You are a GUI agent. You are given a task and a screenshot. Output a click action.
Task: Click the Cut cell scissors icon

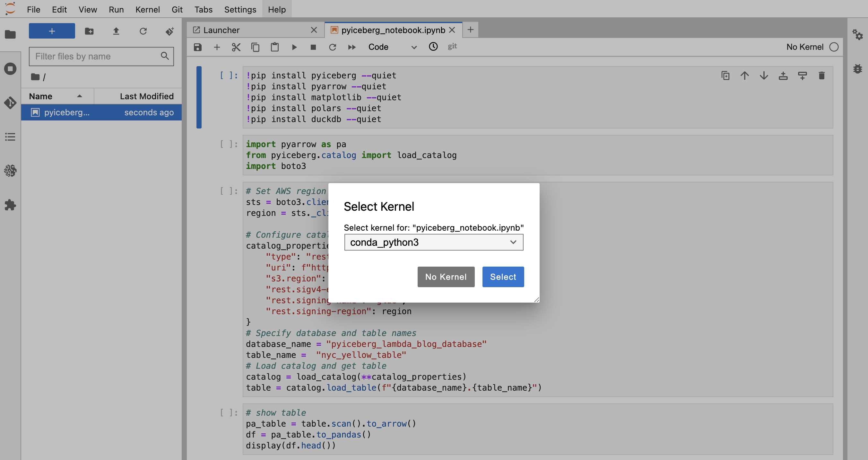point(236,47)
